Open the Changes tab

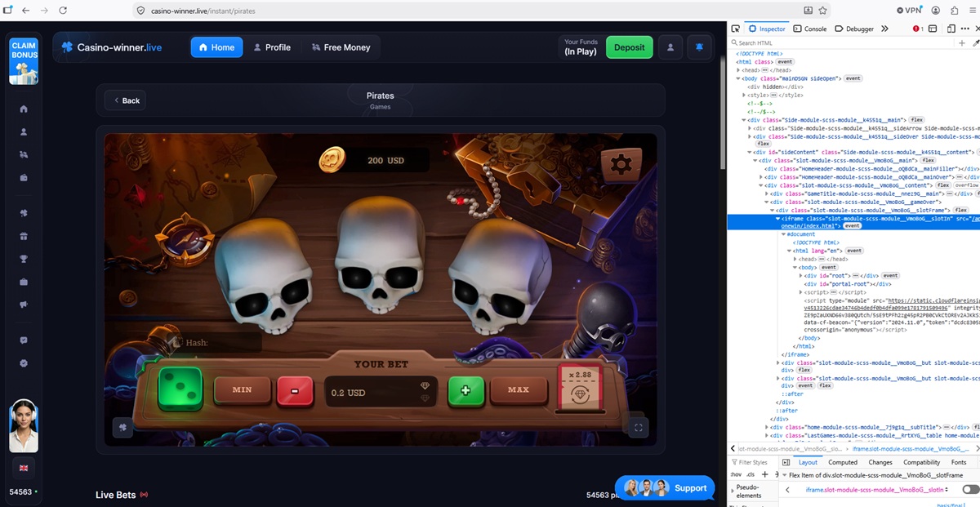coord(880,462)
